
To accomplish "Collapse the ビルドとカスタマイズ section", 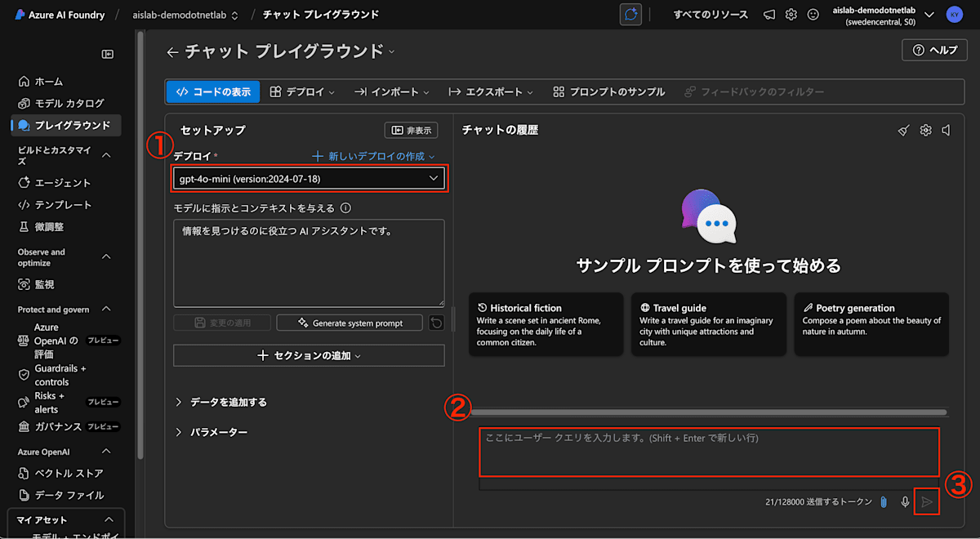I will point(106,154).
